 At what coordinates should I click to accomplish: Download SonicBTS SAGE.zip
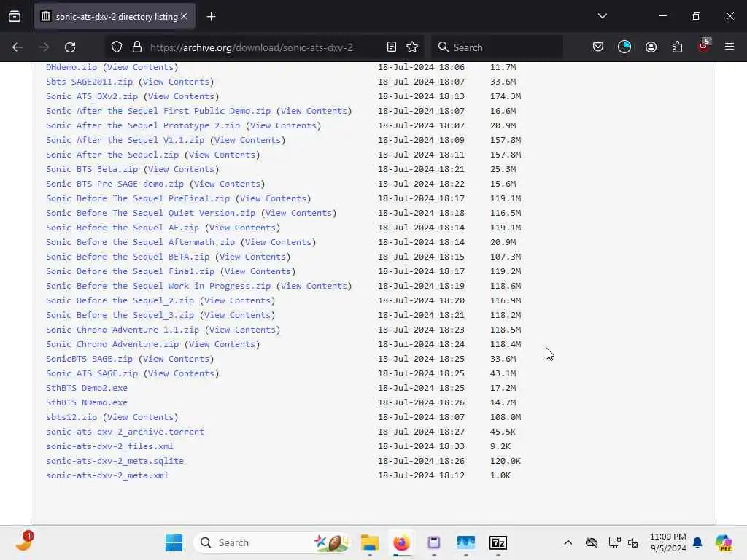89,359
